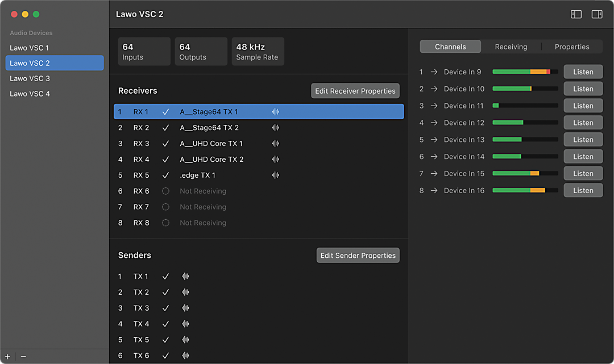Toggle the TX 1 sender checkmark
The height and width of the screenshot is (364, 614).
point(165,277)
